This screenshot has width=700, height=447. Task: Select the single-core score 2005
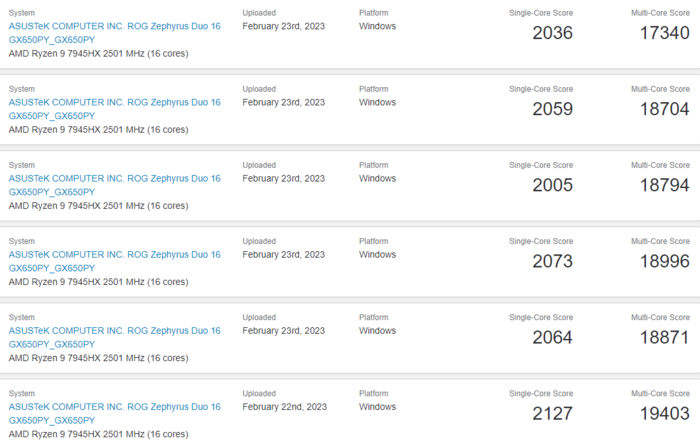tap(552, 185)
